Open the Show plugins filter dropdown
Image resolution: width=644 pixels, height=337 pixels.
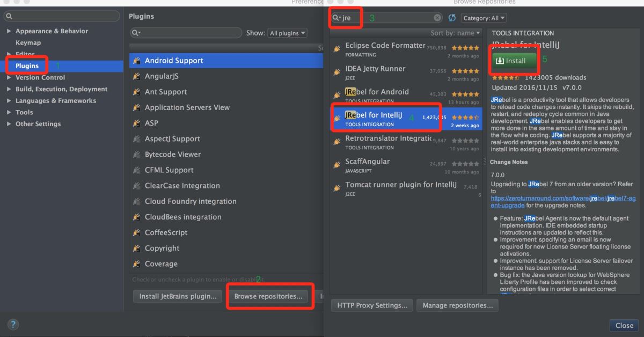coord(288,33)
